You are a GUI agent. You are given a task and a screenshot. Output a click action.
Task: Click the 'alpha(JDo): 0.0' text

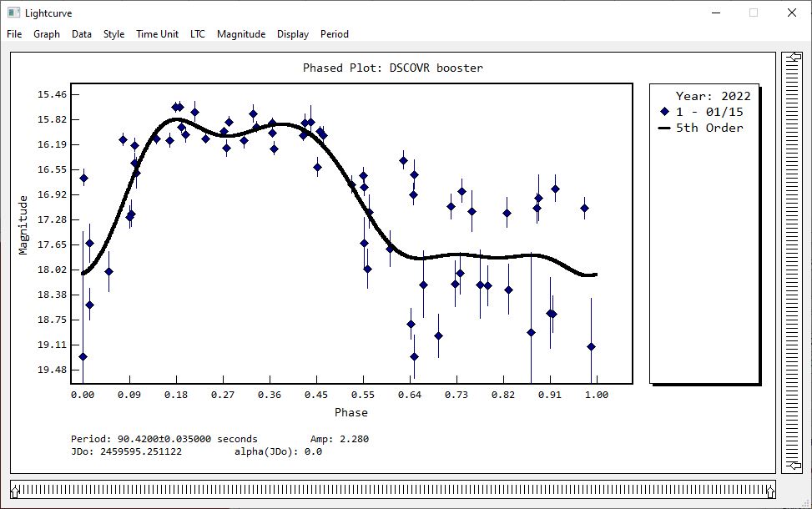pyautogui.click(x=278, y=451)
